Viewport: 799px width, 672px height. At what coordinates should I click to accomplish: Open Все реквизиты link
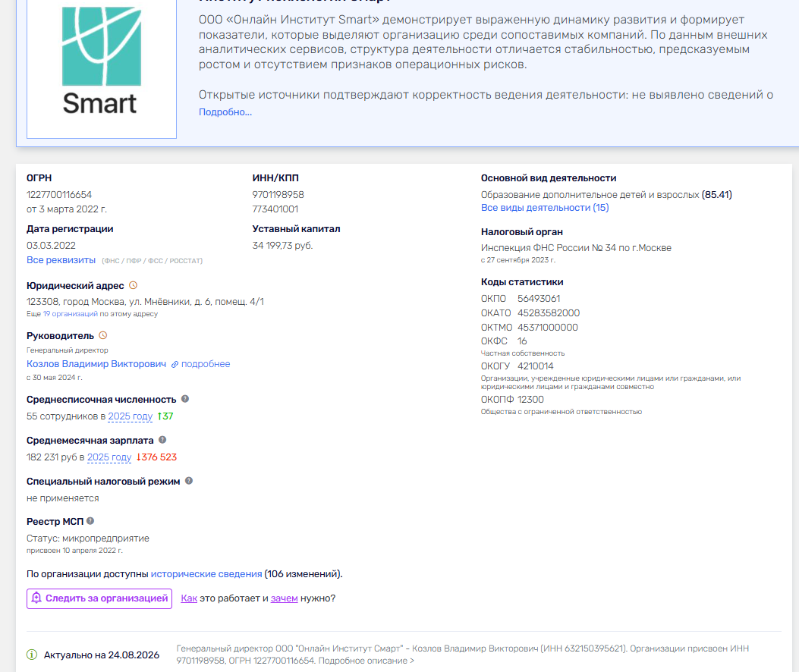pos(61,260)
